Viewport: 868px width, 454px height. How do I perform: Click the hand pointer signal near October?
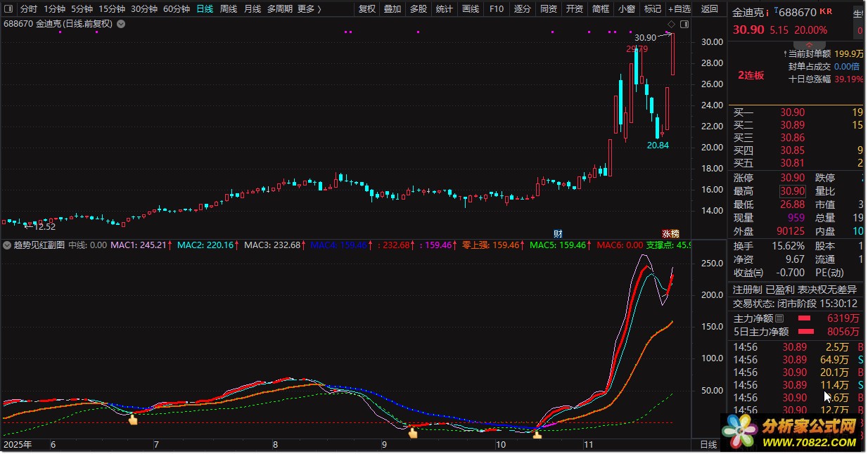click(537, 435)
